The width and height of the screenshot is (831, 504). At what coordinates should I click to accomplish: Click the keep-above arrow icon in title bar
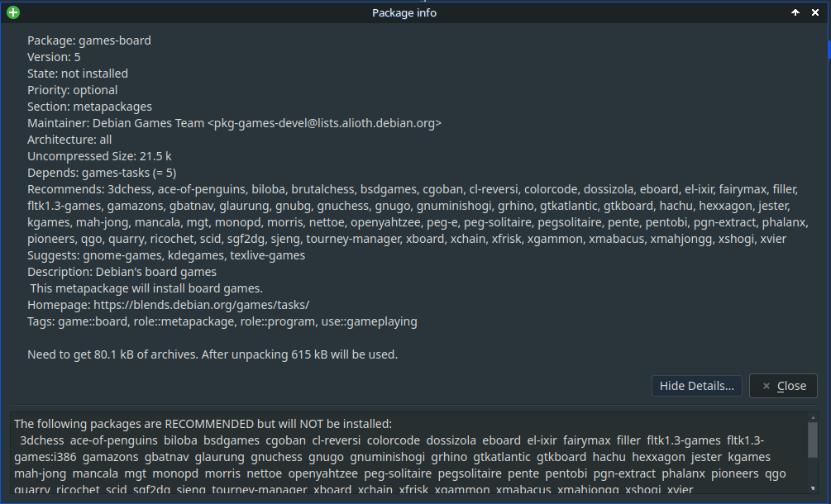(795, 12)
